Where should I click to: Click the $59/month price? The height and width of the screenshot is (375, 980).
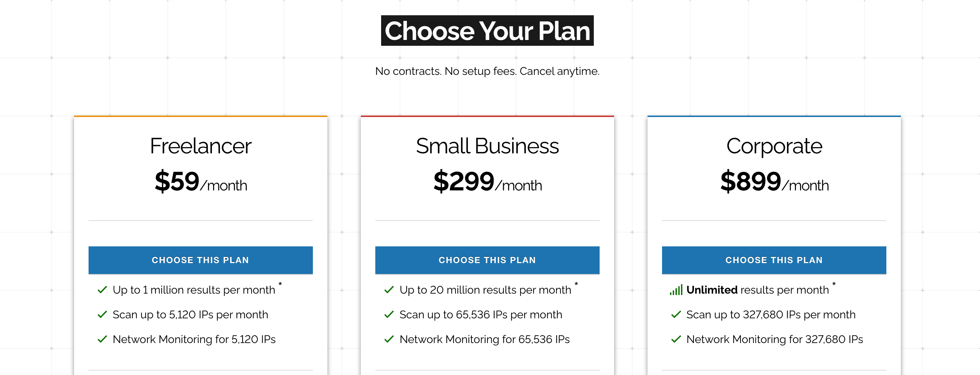[201, 182]
